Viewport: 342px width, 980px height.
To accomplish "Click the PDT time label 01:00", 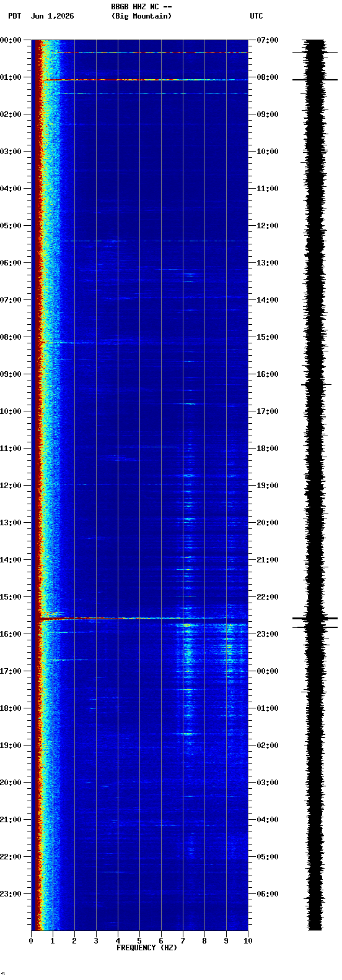I will [x=11, y=77].
